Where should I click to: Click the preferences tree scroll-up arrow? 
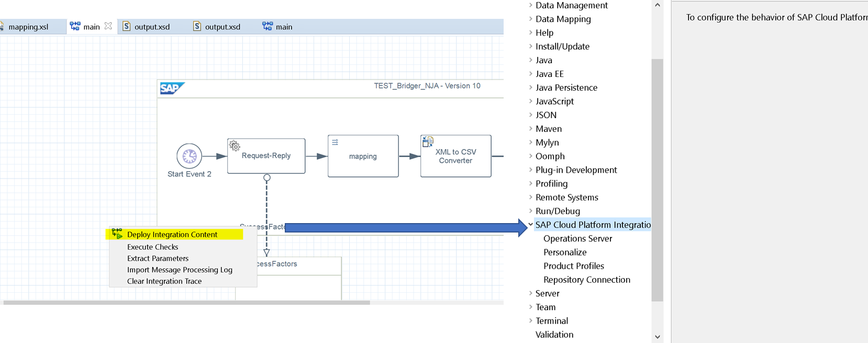(x=658, y=5)
